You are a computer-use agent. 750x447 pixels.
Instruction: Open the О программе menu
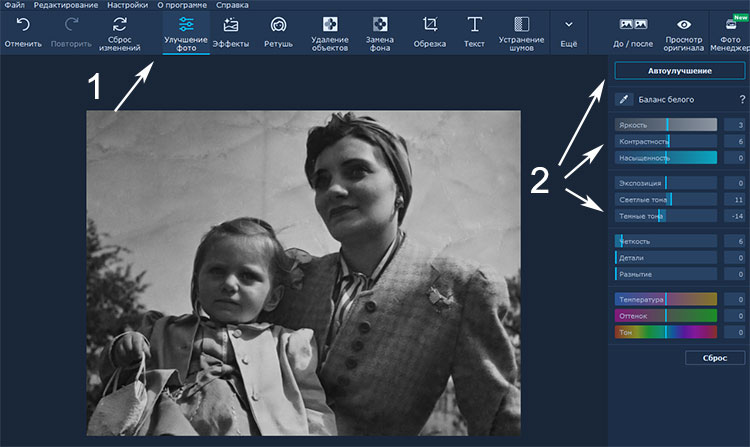coord(182,5)
